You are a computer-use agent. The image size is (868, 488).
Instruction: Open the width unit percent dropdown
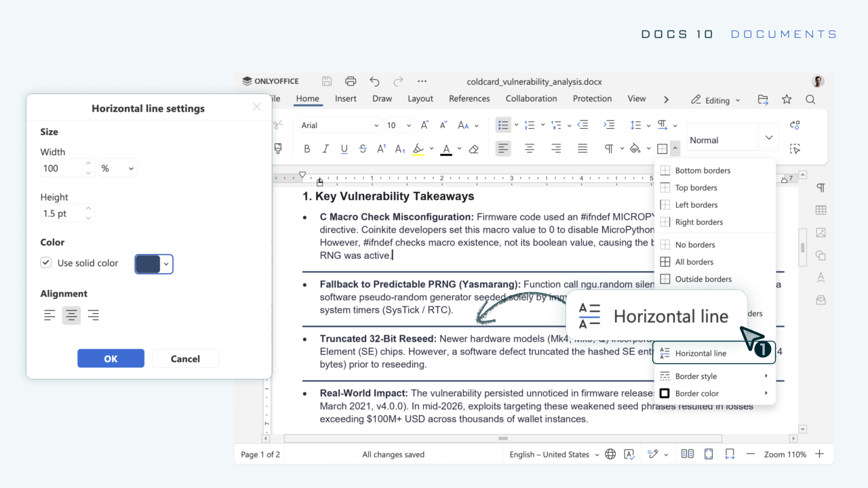click(118, 168)
